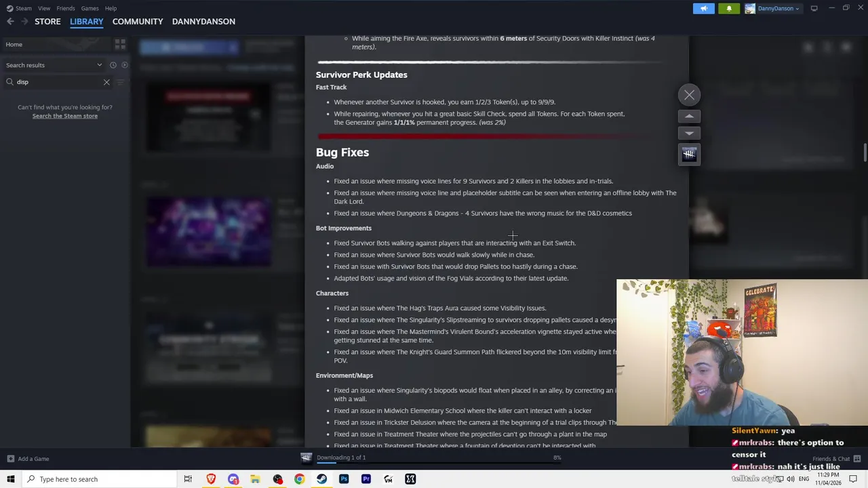Click the Add a Game plus icon
The height and width of the screenshot is (488, 868).
[x=10, y=459]
